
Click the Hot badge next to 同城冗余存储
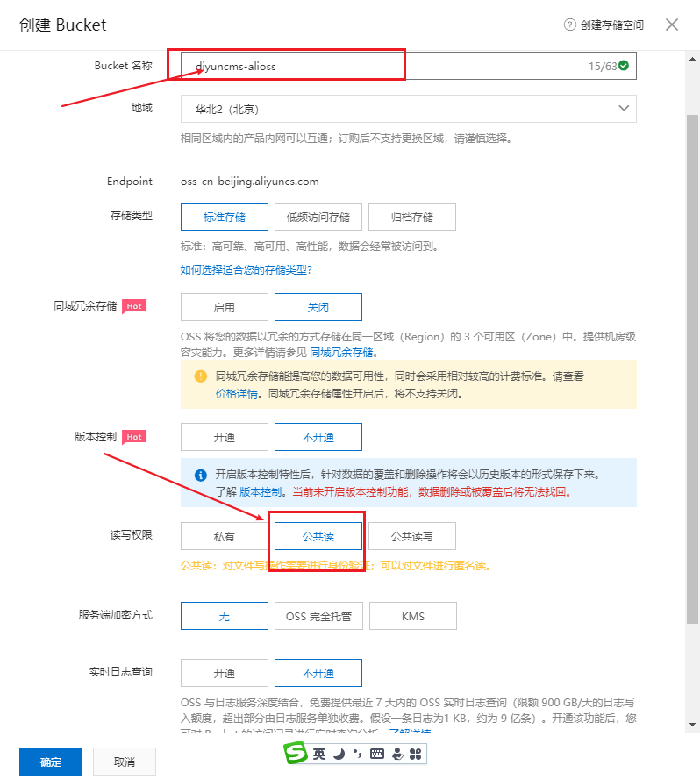[134, 306]
